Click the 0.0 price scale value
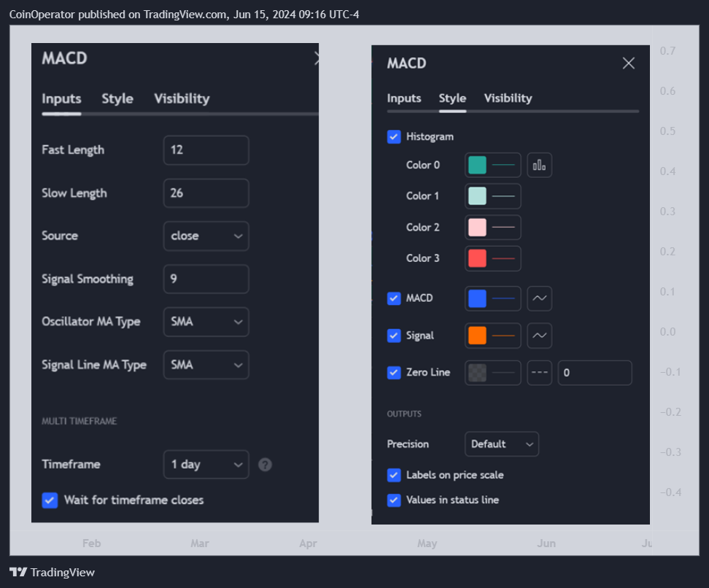The image size is (709, 588). click(668, 332)
